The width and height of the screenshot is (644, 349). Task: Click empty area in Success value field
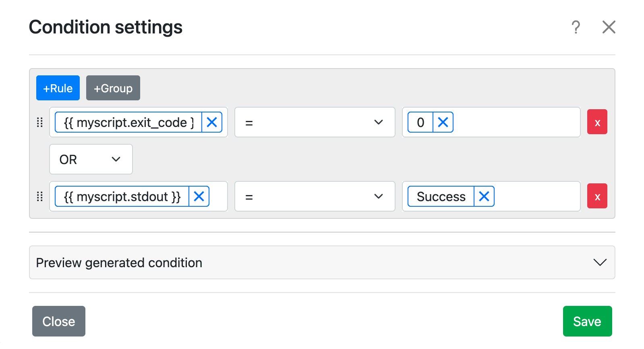pyautogui.click(x=536, y=196)
